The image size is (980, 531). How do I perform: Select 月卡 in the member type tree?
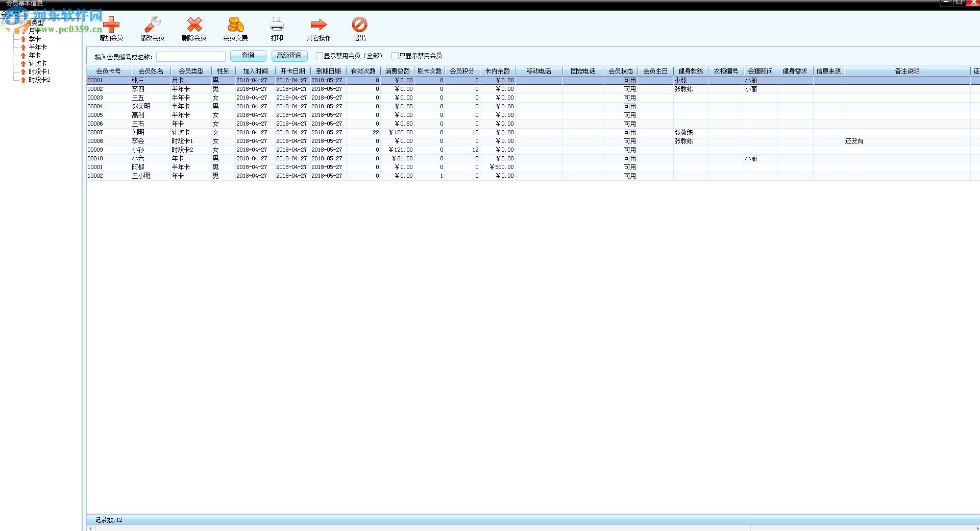tap(35, 31)
